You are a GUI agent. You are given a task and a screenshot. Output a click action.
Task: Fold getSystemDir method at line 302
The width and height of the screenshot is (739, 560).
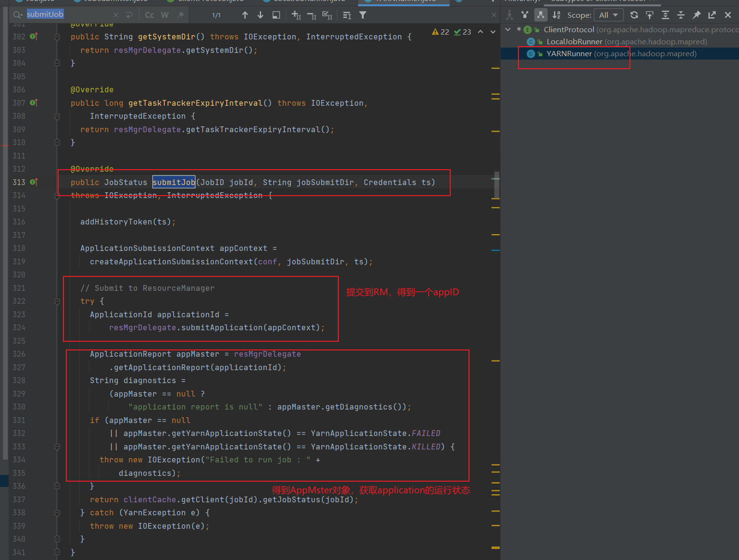(x=57, y=37)
